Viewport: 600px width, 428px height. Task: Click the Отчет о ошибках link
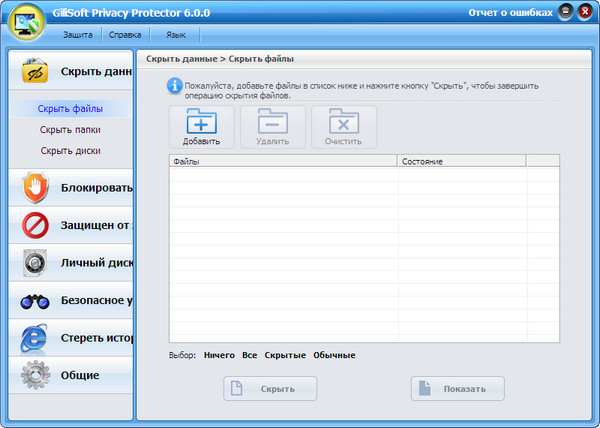click(x=511, y=13)
